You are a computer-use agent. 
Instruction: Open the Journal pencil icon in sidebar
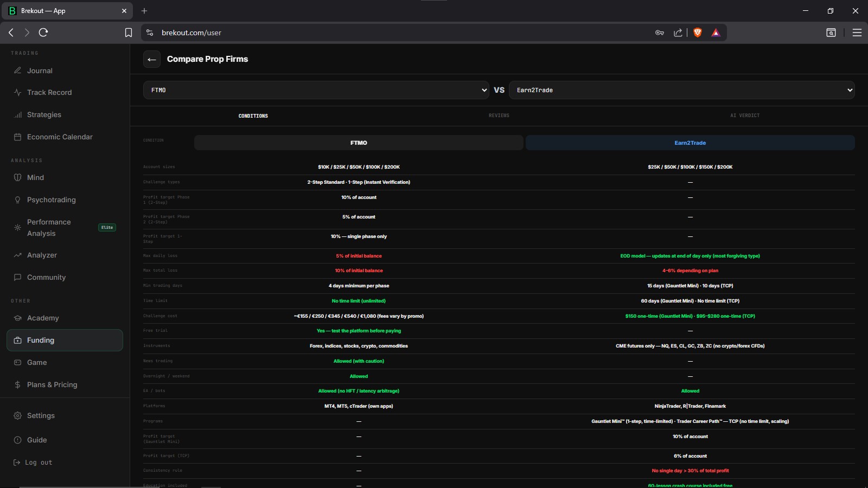click(x=17, y=70)
